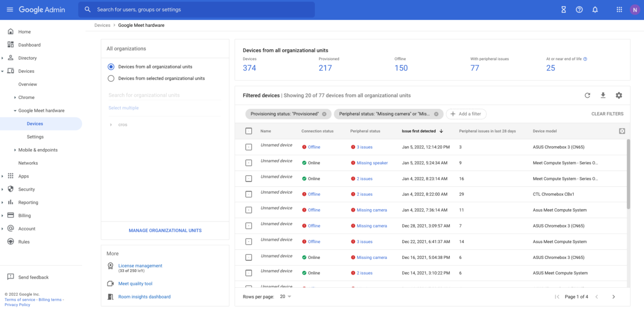
Task: Download the device list
Action: point(603,95)
